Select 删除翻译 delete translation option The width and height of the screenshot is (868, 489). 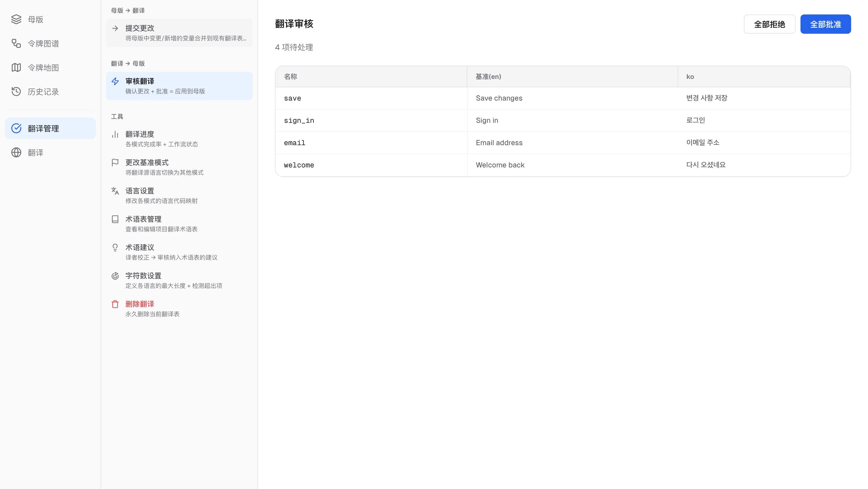(x=179, y=308)
